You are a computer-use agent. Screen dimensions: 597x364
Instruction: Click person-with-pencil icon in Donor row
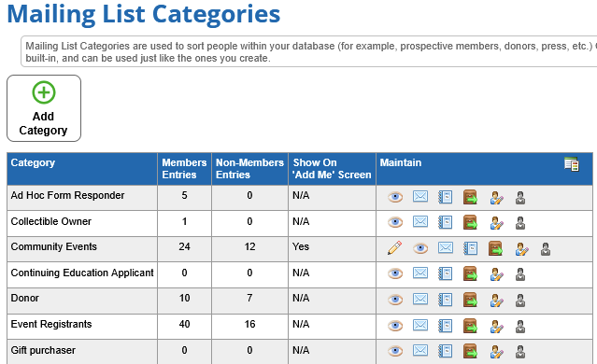pos(496,301)
